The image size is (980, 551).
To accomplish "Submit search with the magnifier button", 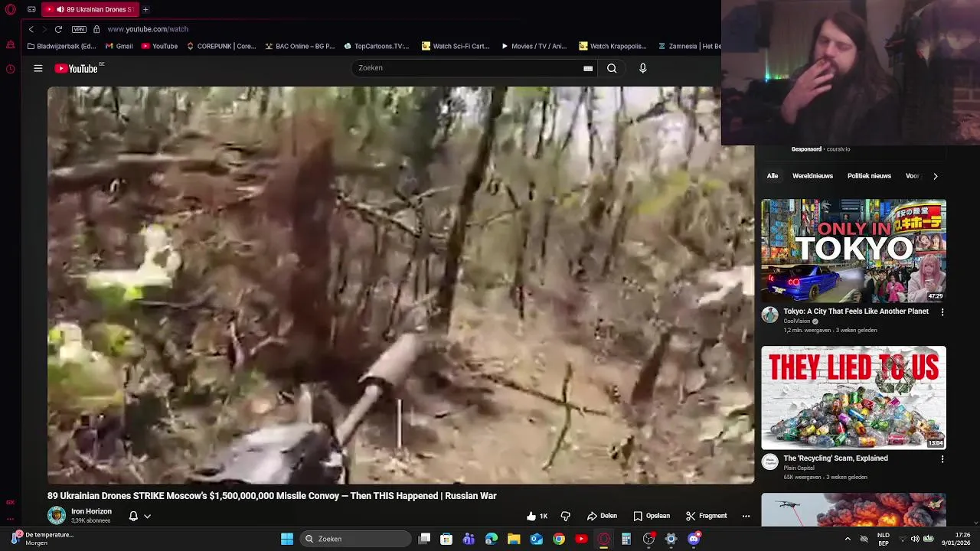I will [612, 68].
